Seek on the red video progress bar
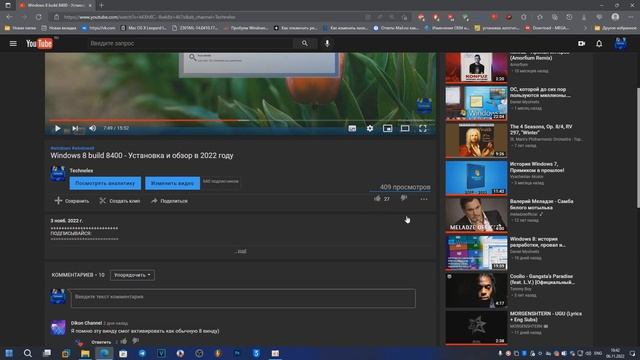The width and height of the screenshot is (640, 360). pyautogui.click(x=241, y=120)
